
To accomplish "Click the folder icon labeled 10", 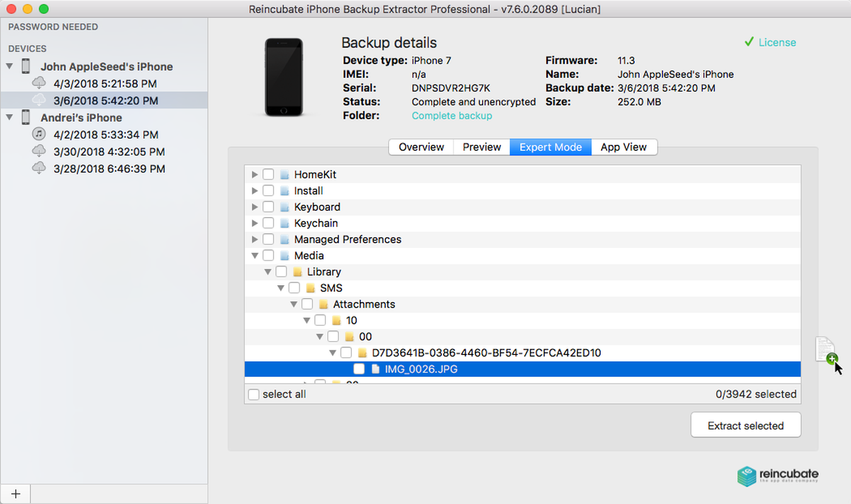I will pos(336,320).
